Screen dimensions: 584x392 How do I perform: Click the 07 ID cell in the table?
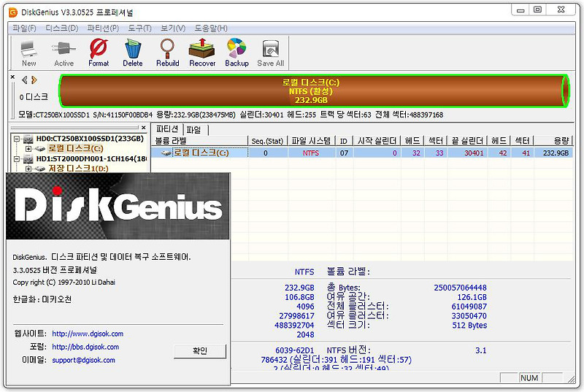(344, 153)
